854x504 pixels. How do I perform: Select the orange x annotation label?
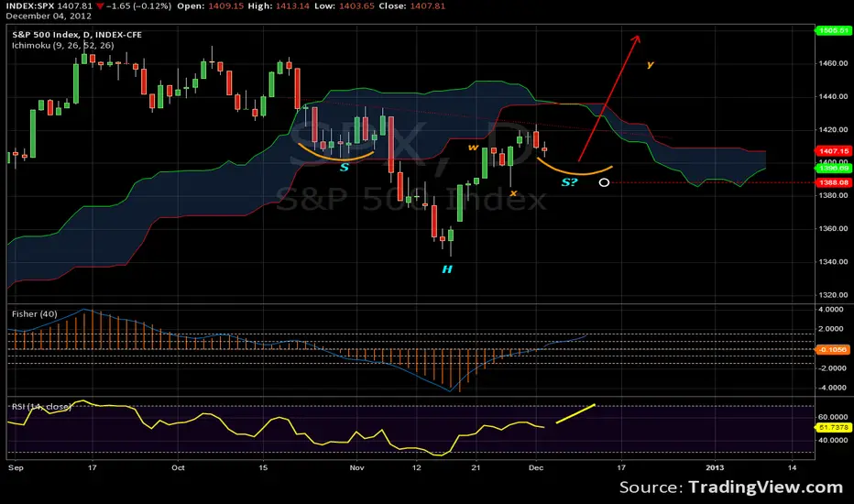coord(513,192)
